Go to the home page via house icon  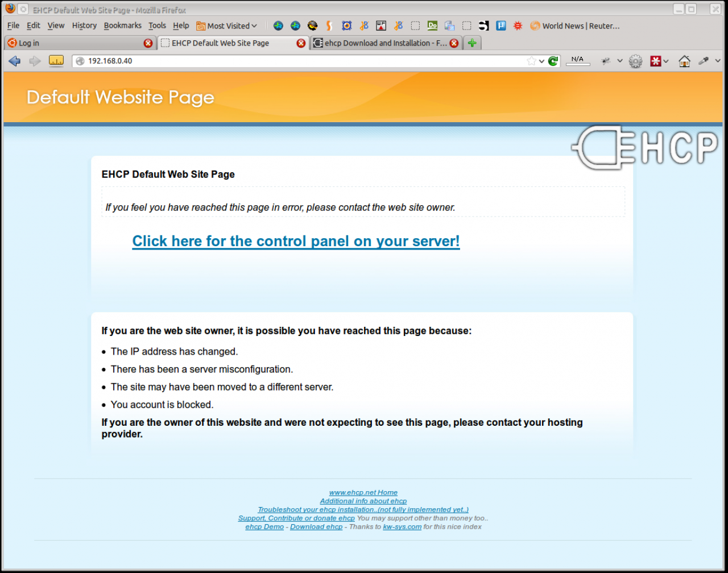[x=685, y=61]
